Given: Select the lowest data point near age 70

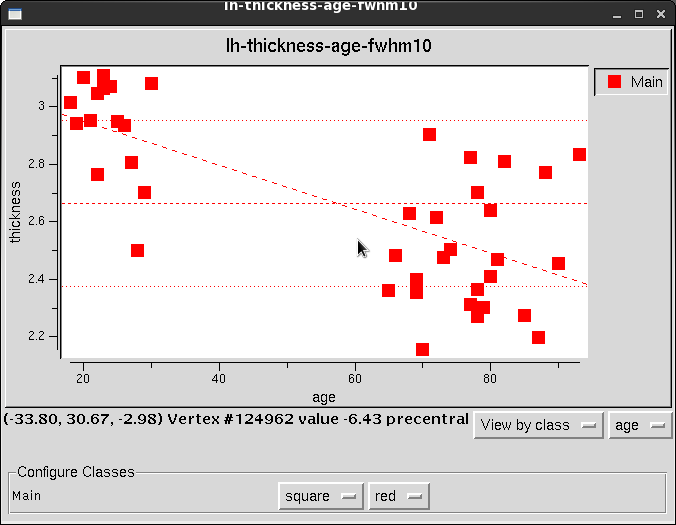Looking at the screenshot, I should click(x=422, y=349).
